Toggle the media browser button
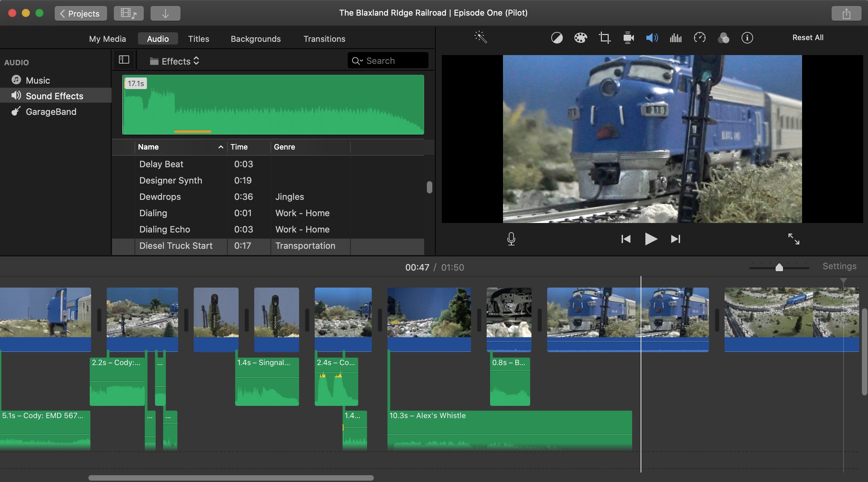868x482 pixels. (128, 14)
